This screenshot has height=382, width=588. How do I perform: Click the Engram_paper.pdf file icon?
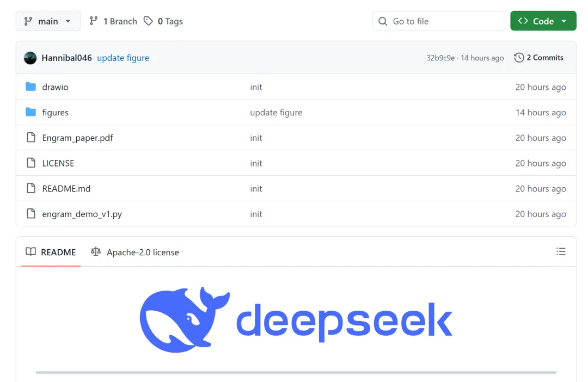click(x=31, y=138)
